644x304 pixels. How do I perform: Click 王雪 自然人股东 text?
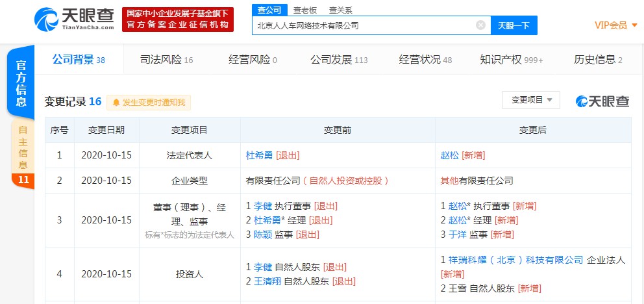(x=481, y=288)
